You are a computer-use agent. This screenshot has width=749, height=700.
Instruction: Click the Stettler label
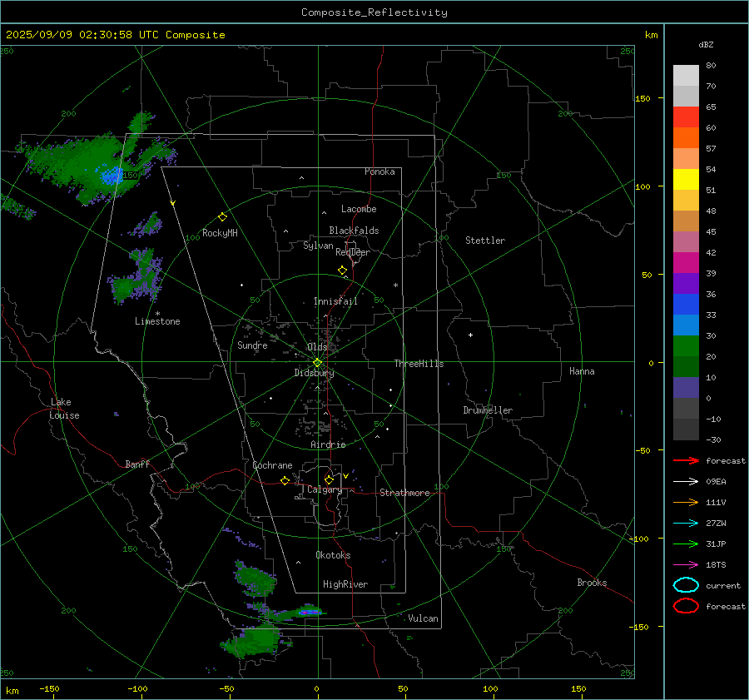pos(485,241)
